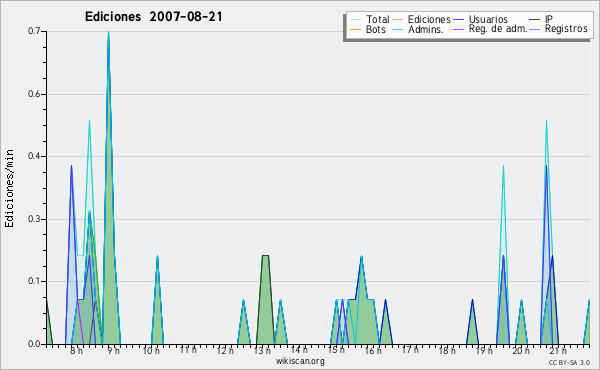Click the Total legend color swatch
This screenshot has width=600, height=370.
click(355, 20)
